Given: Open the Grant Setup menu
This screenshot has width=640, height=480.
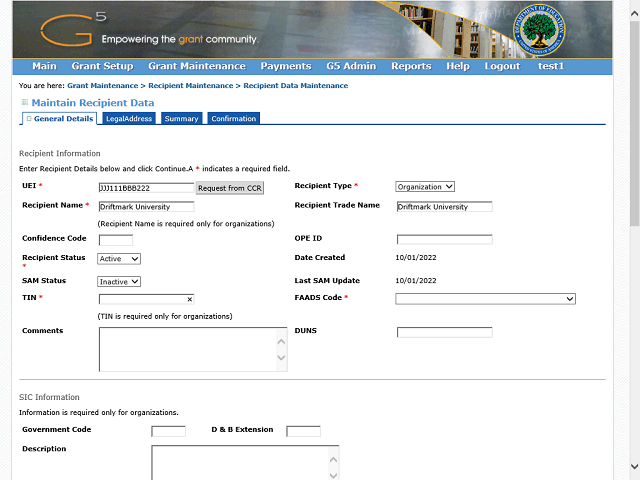Looking at the screenshot, I should (102, 66).
